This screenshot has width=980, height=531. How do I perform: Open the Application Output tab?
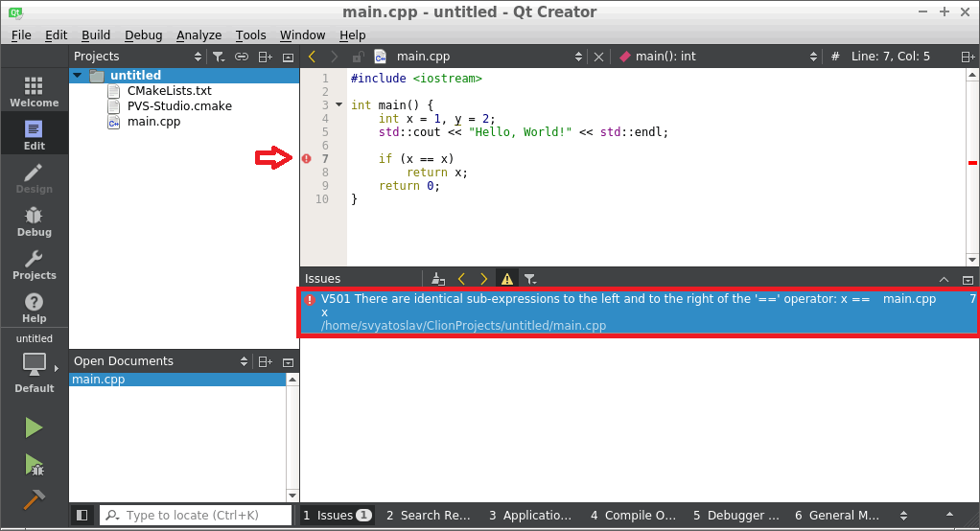(530, 516)
